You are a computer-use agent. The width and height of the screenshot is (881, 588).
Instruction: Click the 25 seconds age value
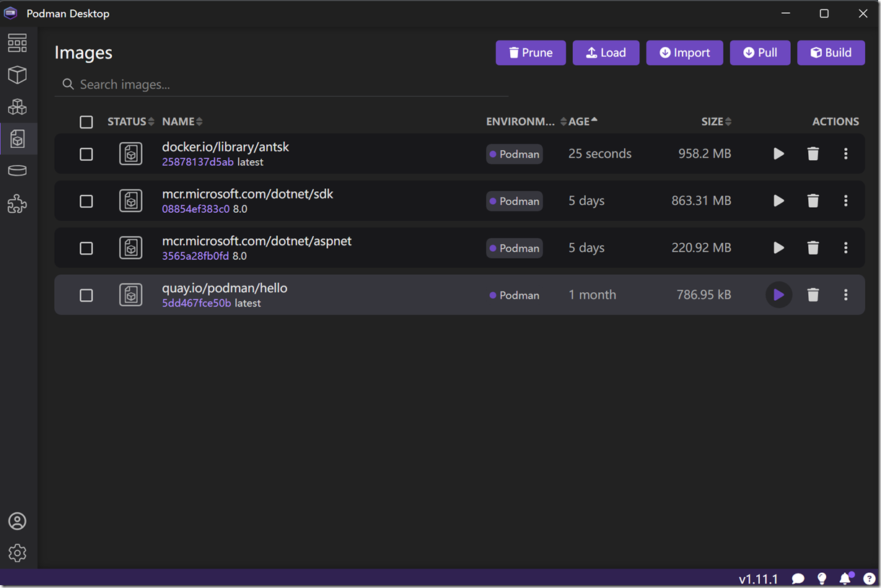click(600, 154)
